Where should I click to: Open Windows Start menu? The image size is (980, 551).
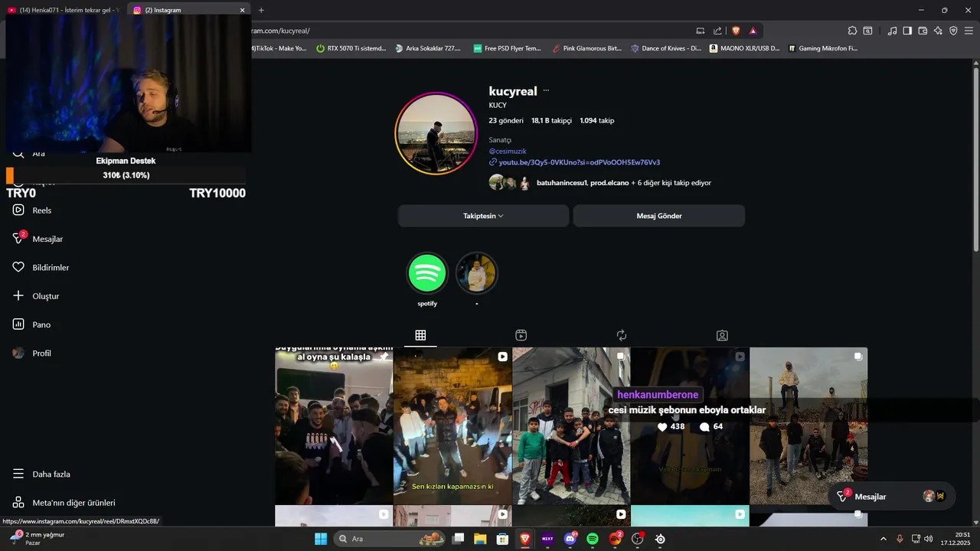click(x=321, y=539)
